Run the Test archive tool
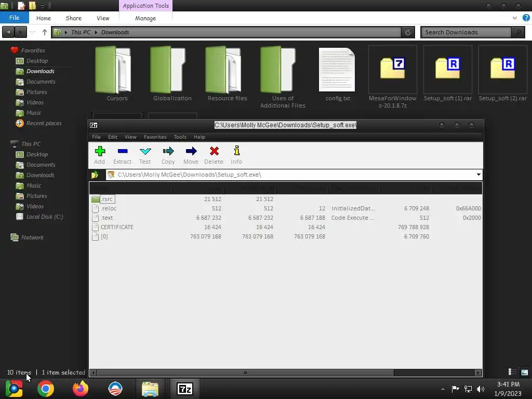The height and width of the screenshot is (399, 532). point(145,155)
